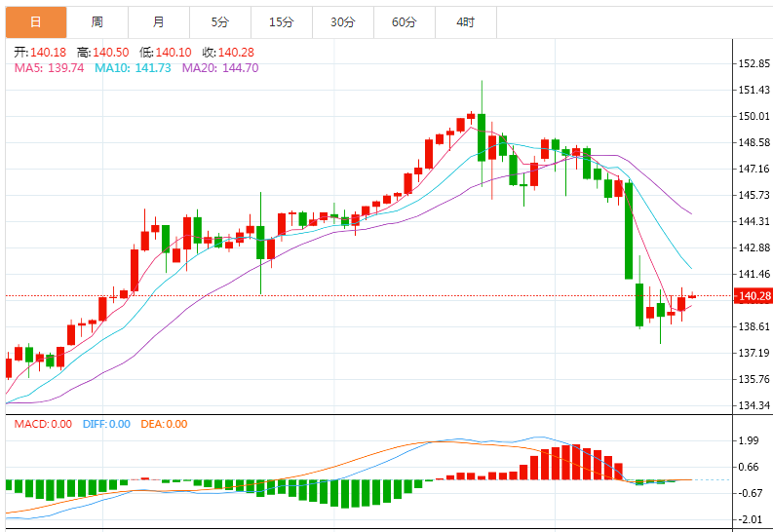This screenshot has width=773, height=532.
Task: Click the 138.61 price axis label
Action: (x=754, y=326)
